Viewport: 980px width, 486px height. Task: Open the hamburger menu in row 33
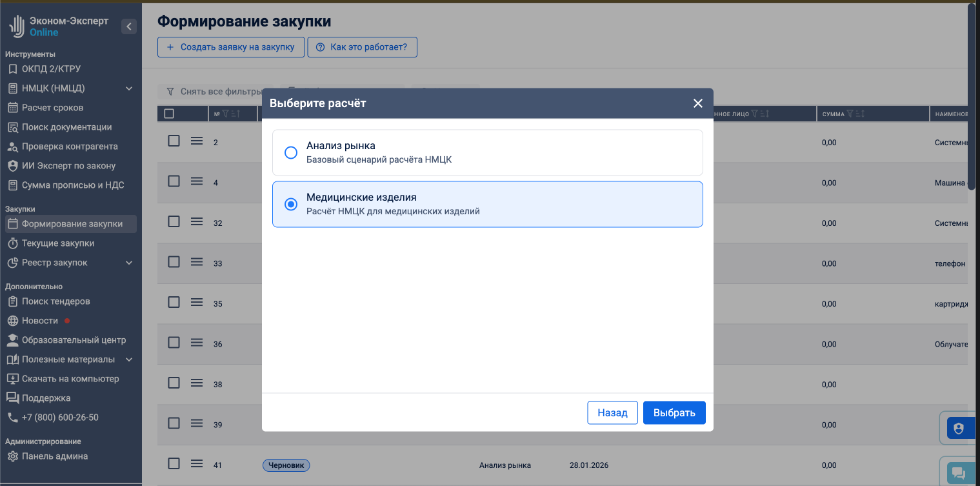click(x=197, y=262)
